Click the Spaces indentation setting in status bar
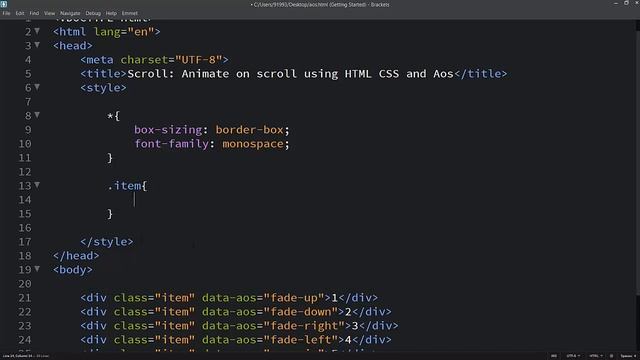 point(629,356)
